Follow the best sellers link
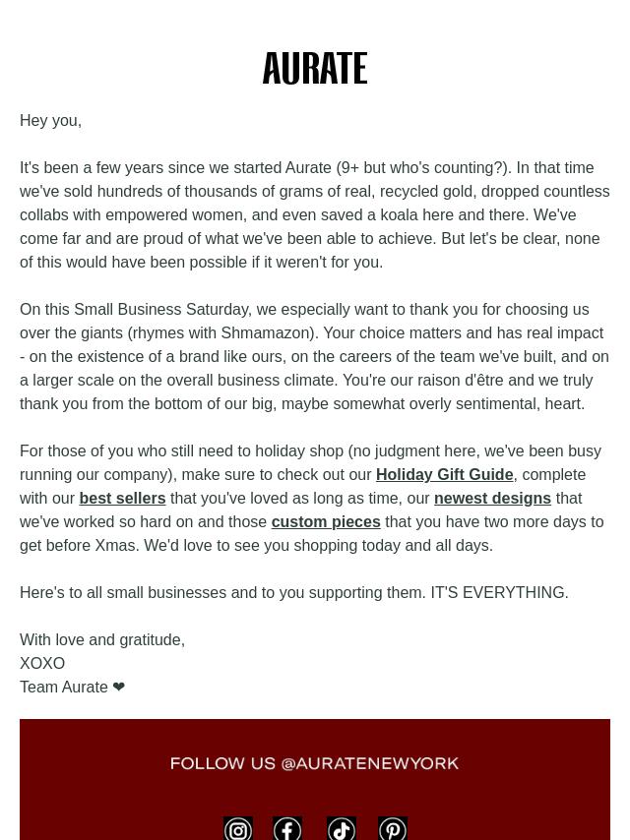This screenshot has height=840, width=630. [x=122, y=499]
